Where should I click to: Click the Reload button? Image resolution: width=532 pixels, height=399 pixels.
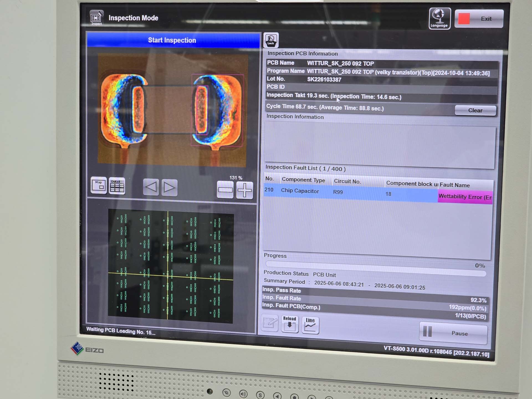pos(290,324)
